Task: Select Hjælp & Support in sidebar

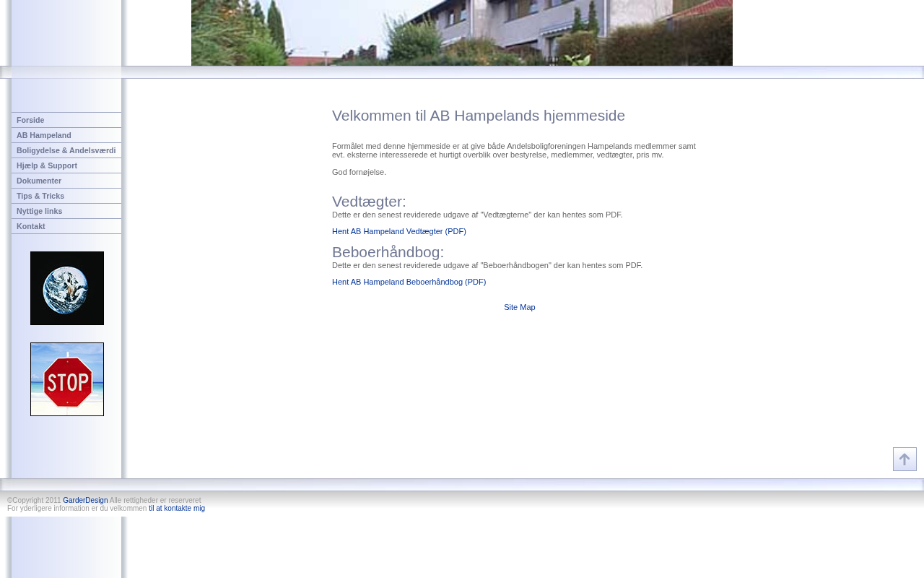Action: point(66,165)
